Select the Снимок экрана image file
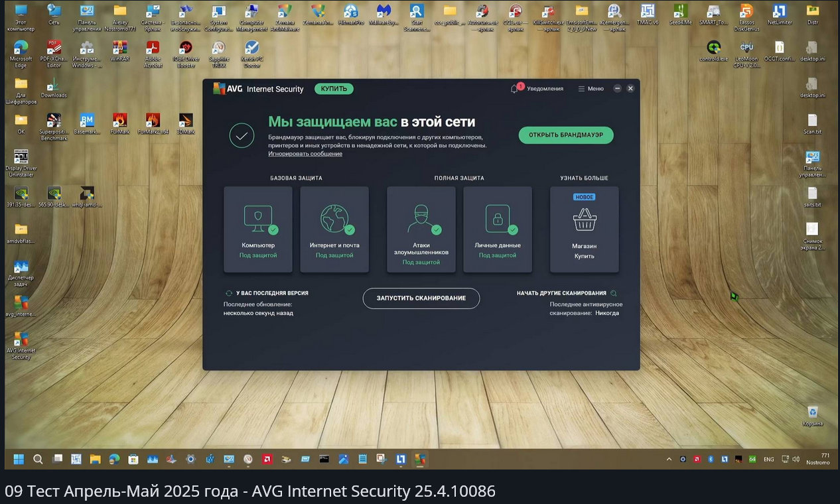 [812, 237]
